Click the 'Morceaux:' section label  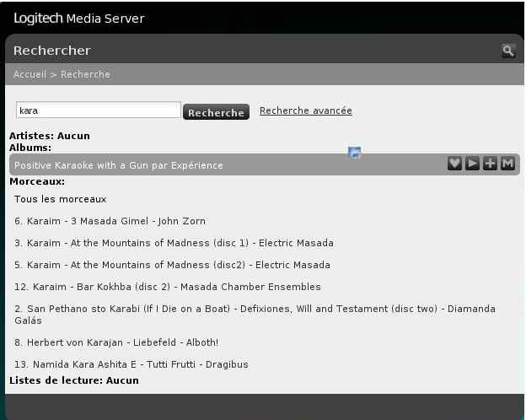click(x=37, y=181)
